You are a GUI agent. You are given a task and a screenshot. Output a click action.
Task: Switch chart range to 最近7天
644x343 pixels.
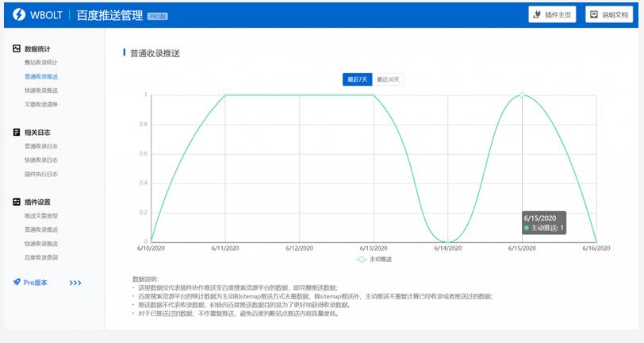(358, 79)
